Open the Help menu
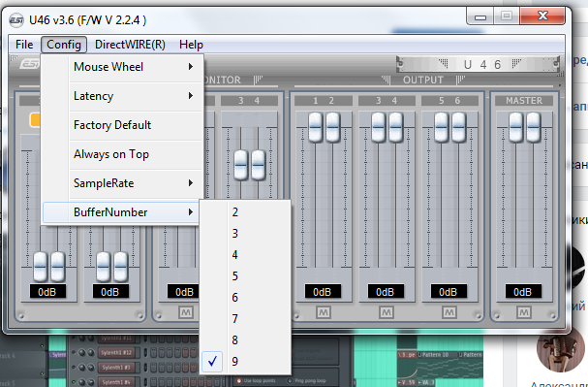 [191, 45]
